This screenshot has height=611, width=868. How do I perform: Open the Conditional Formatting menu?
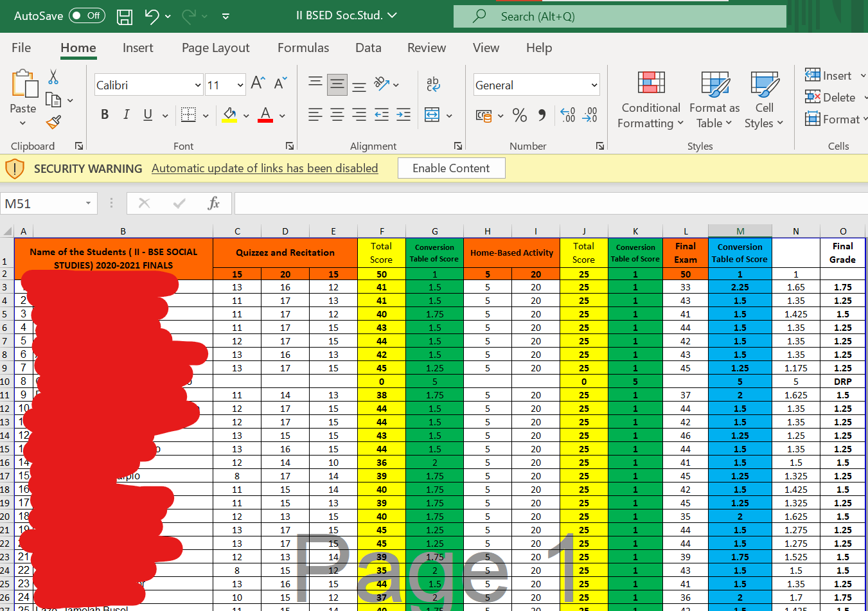pos(651,100)
